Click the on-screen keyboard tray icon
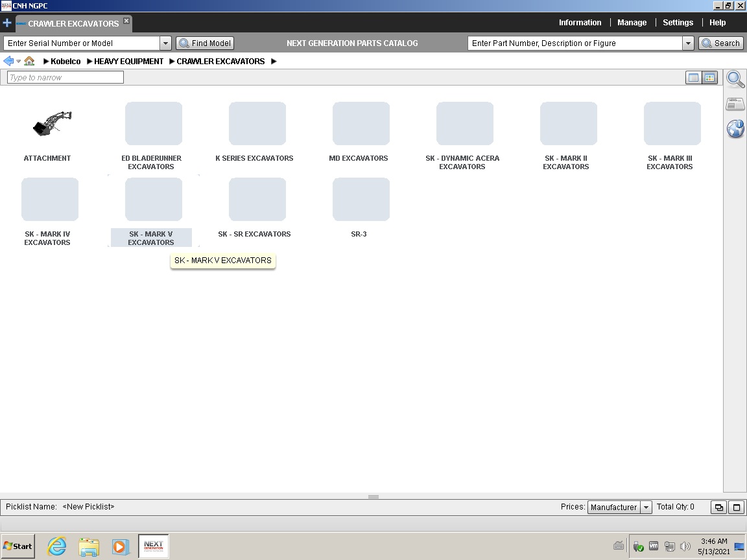The image size is (747, 560). [619, 545]
